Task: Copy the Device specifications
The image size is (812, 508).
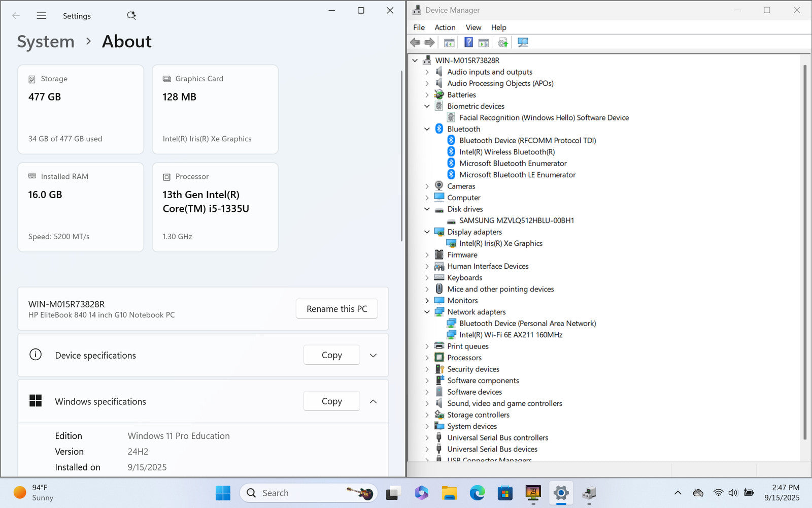Action: 331,355
